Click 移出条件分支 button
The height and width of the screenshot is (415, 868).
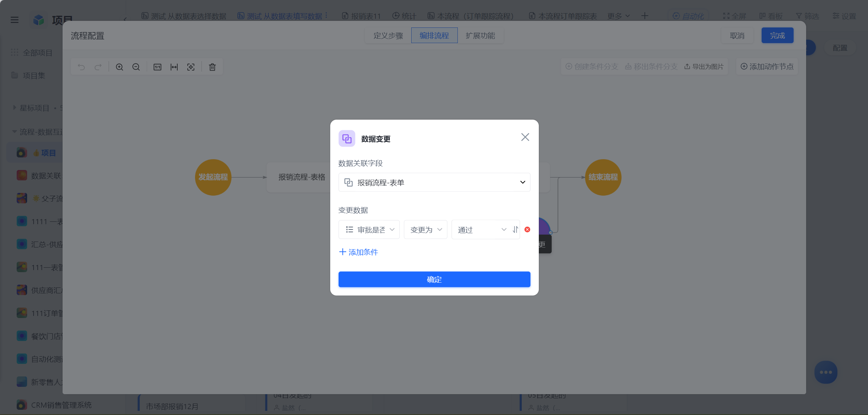(x=651, y=66)
